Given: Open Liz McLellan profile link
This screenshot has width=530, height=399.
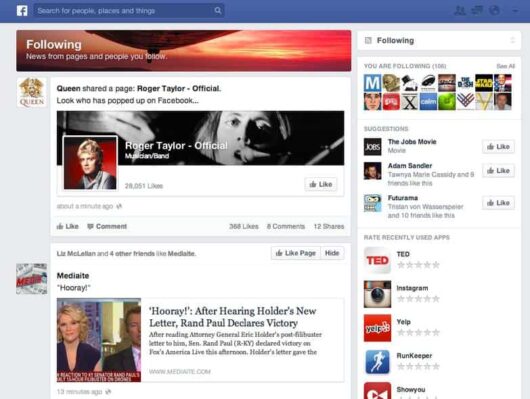Looking at the screenshot, I should coord(76,254).
